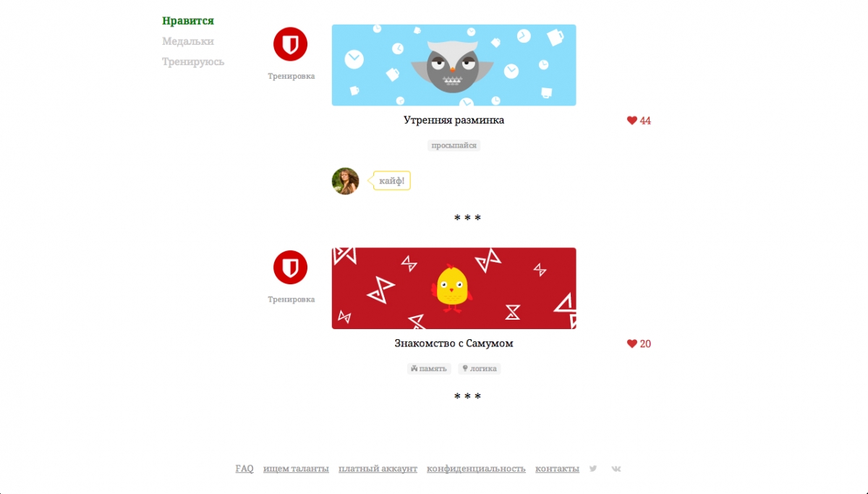Click the кайф! comment bubble
The image size is (868, 494).
coord(391,181)
